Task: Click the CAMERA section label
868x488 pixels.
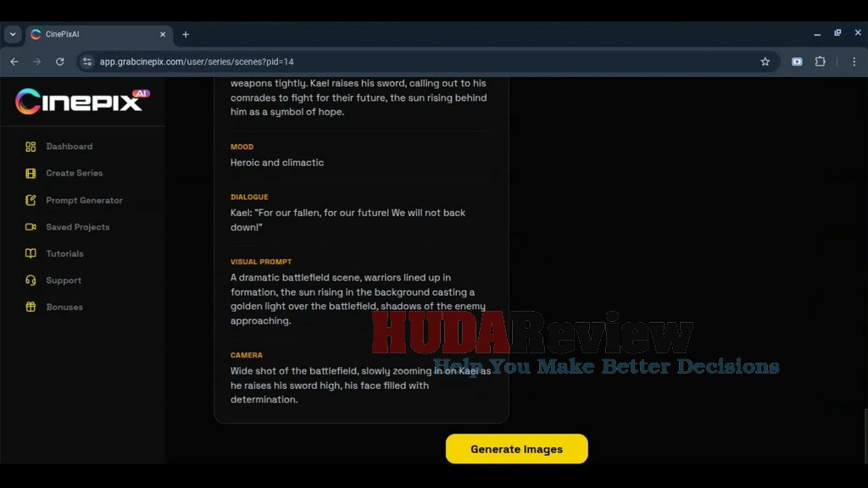Action: coord(247,355)
